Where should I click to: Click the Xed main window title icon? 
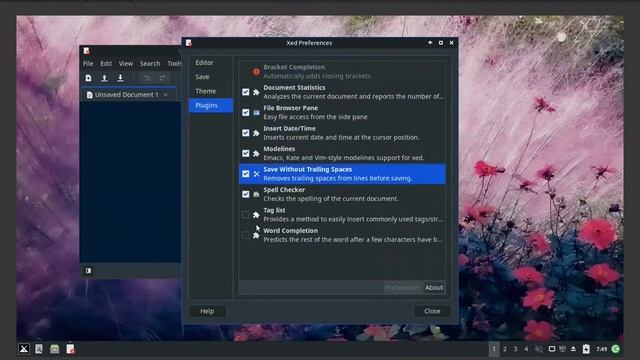pos(87,51)
